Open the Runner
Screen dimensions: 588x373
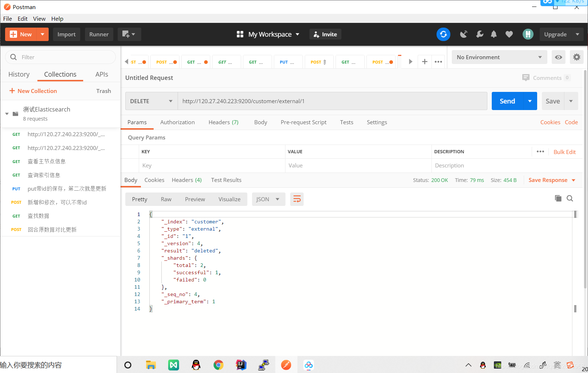(99, 34)
